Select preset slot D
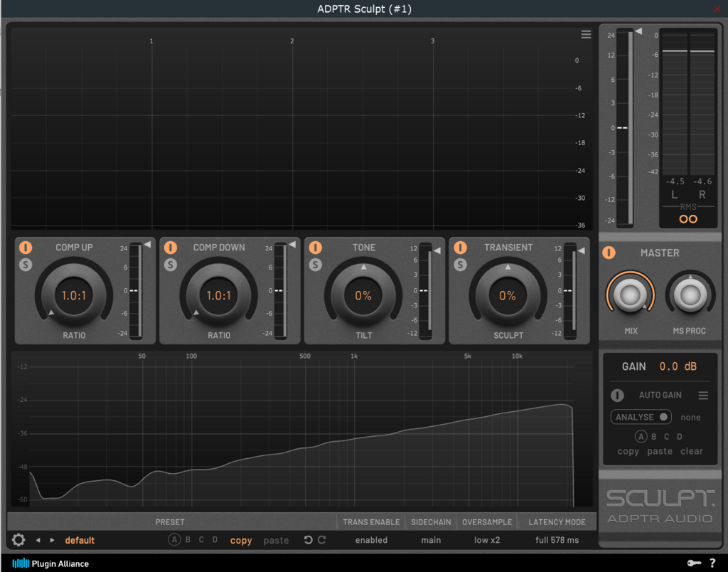728x572 pixels. click(x=215, y=540)
